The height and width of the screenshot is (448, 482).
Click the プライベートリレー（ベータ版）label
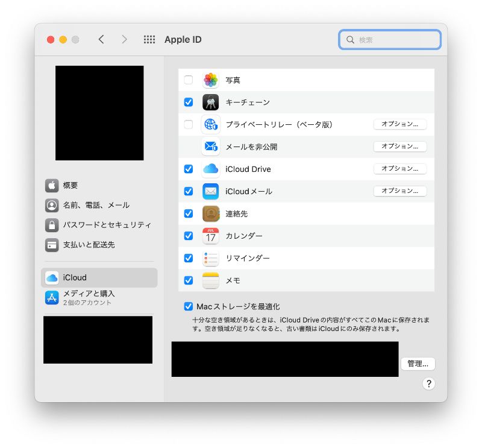tap(279, 124)
